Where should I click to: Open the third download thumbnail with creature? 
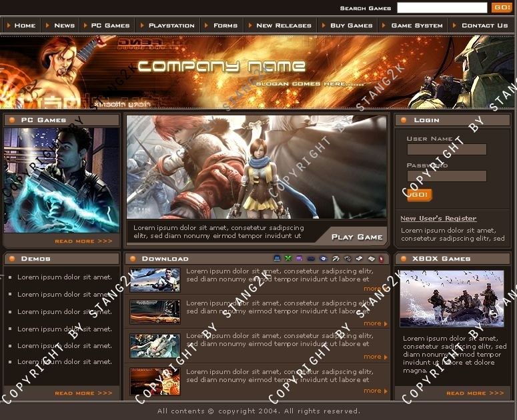point(155,346)
